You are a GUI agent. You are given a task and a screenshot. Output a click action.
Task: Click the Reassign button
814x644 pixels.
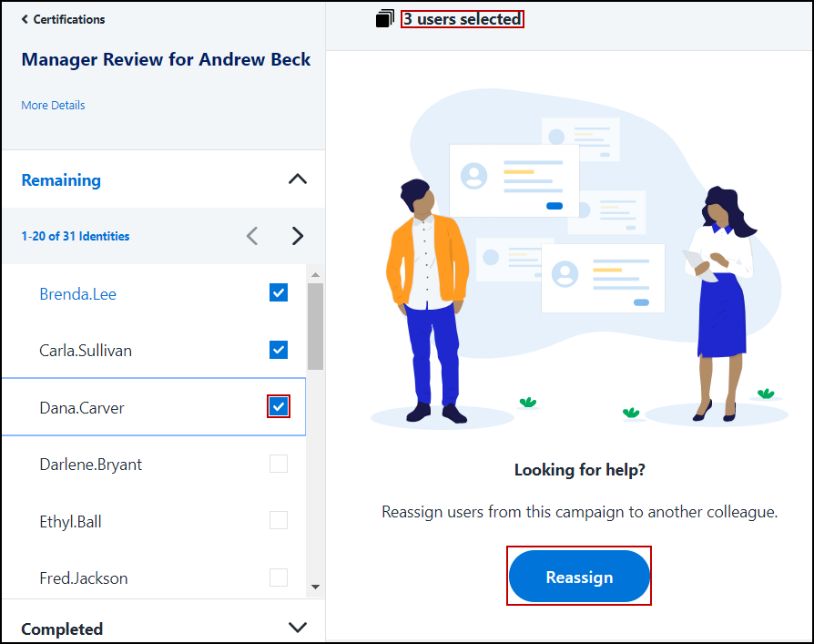579,577
